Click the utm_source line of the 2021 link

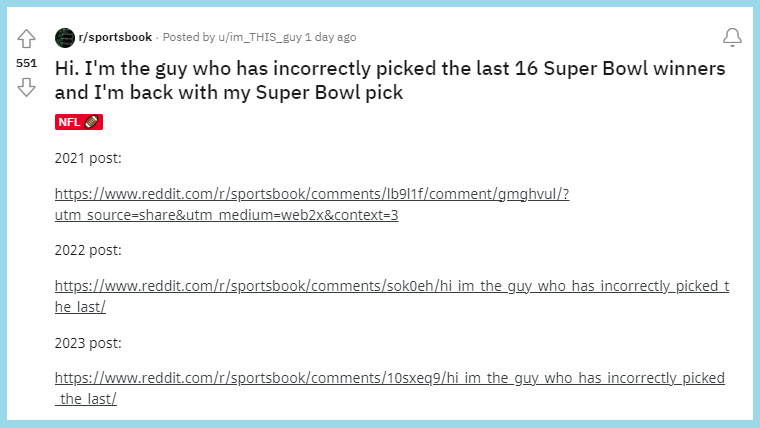(x=226, y=215)
